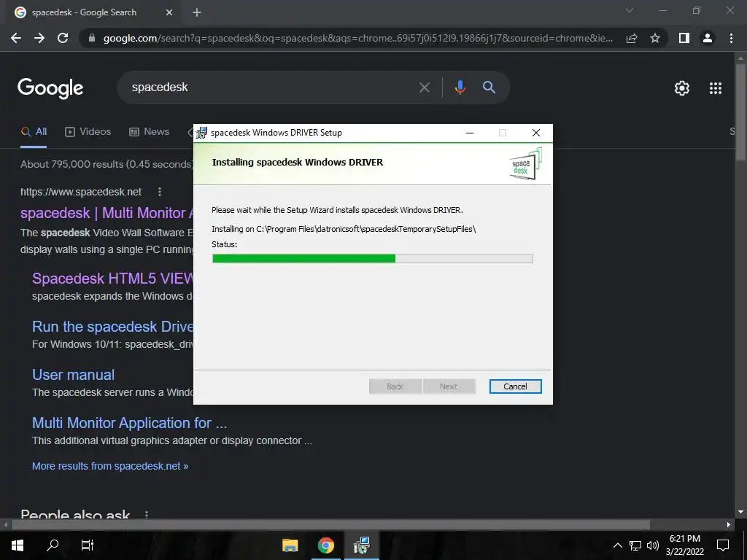Click three-dot icon beside People also ask
The image size is (747, 560).
coord(147,514)
